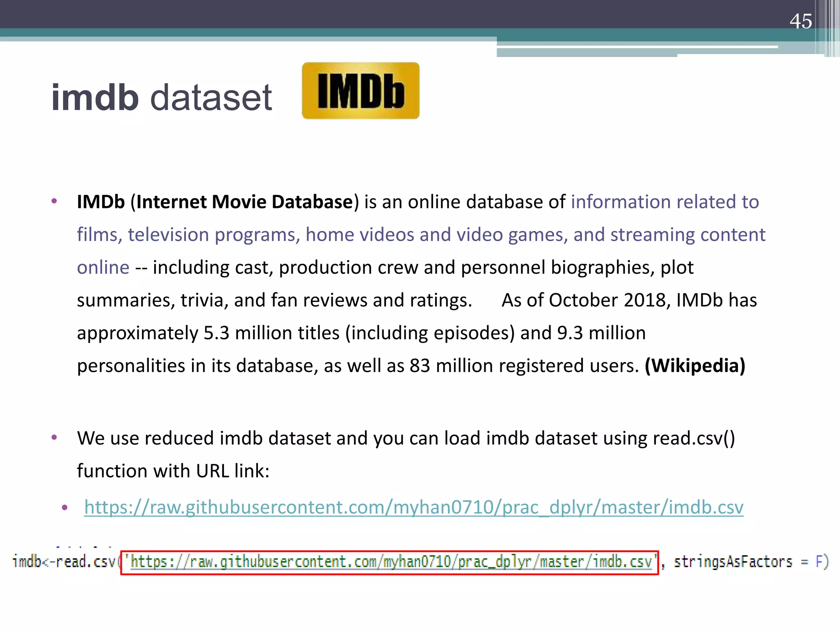Click the line 'approximately 5.3 million titles'
840x630 pixels.
tap(361, 333)
